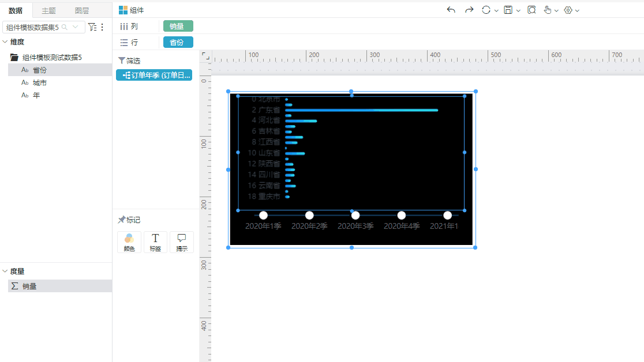Select the 城市 dimension field
Screen dimensions: 644x362
pyautogui.click(x=60, y=82)
